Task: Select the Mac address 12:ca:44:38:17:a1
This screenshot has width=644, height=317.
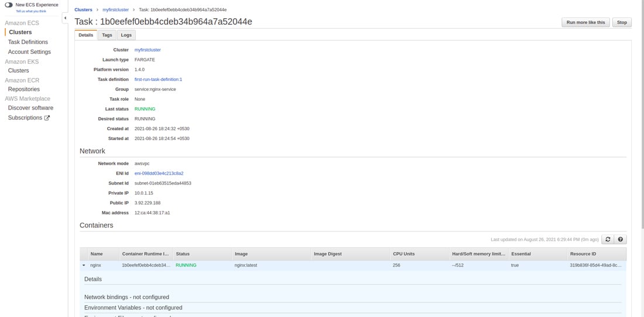Action: 152,213
